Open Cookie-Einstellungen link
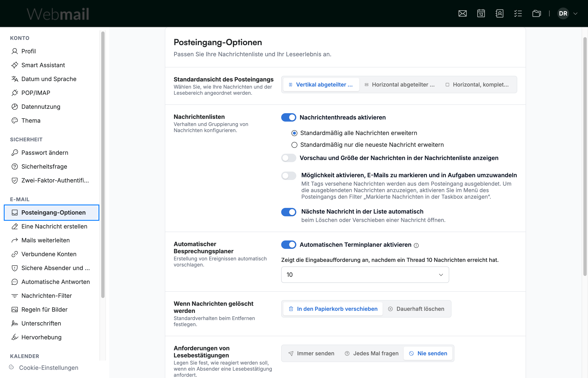 click(x=49, y=367)
